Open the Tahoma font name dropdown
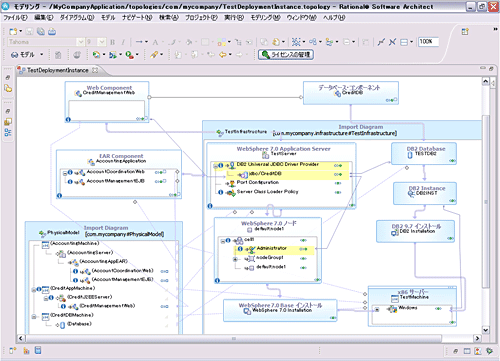 pyautogui.click(x=80, y=42)
